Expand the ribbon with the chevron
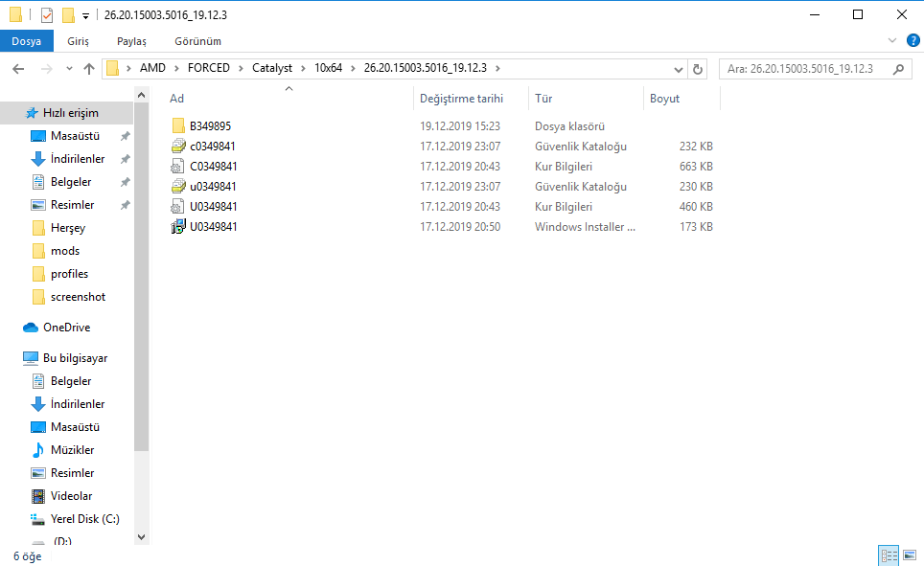The image size is (924, 566). [x=892, y=40]
